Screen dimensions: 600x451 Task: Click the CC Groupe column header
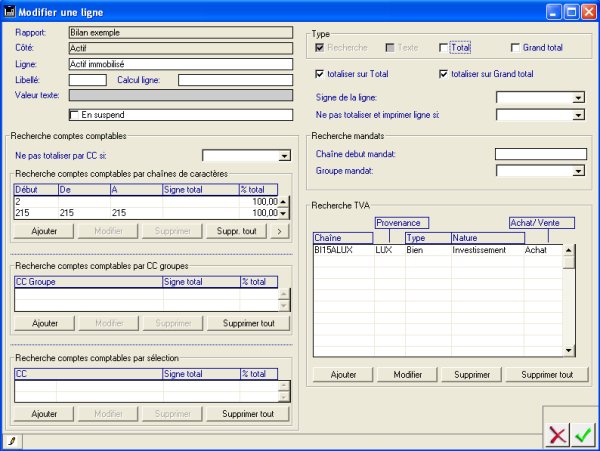88,282
